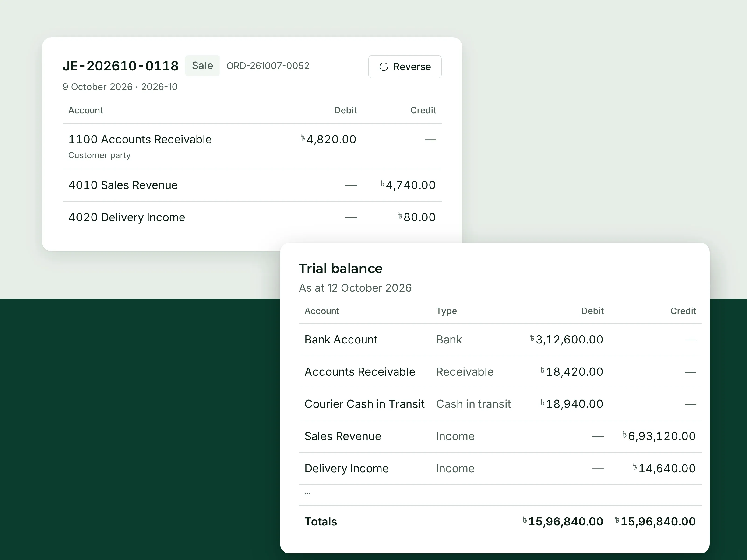
Task: Click the date line 9 October 2026
Action: (x=97, y=87)
